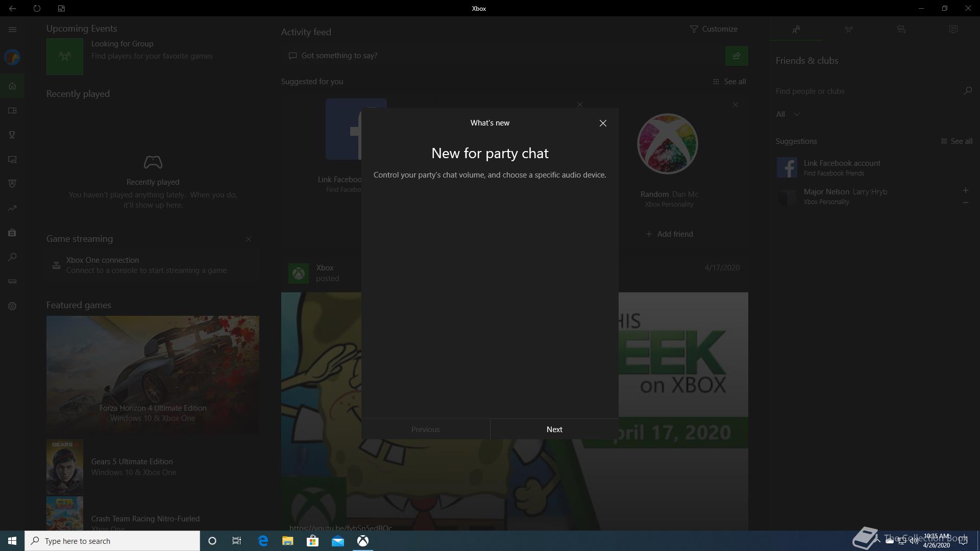980x551 pixels.
Task: Open Search icon in the sidebar
Action: click(x=12, y=257)
